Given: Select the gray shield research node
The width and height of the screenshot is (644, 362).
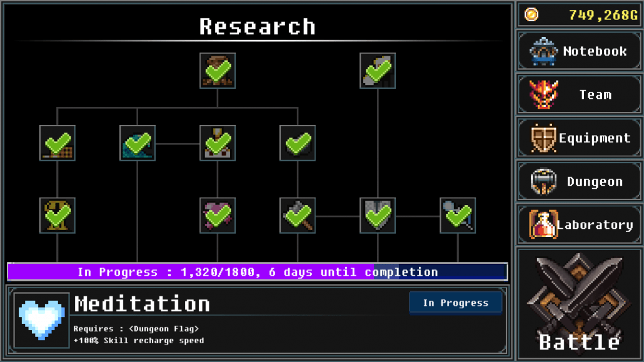Looking at the screenshot, I should coord(378,215).
